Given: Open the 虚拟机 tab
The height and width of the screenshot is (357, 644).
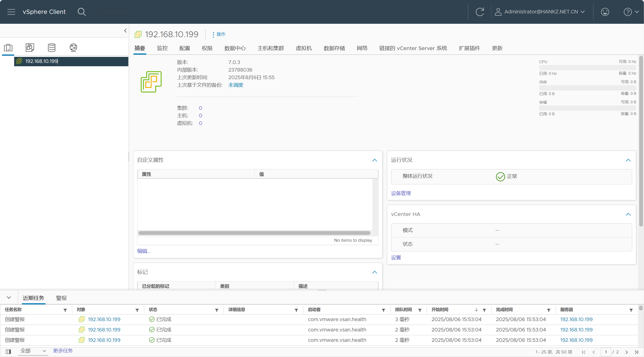Looking at the screenshot, I should tap(304, 48).
